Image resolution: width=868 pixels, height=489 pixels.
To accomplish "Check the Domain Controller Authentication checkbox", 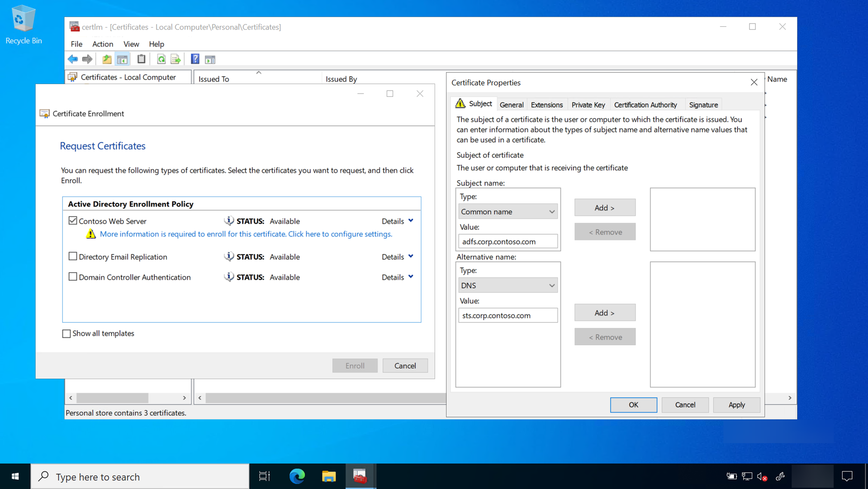I will point(73,277).
